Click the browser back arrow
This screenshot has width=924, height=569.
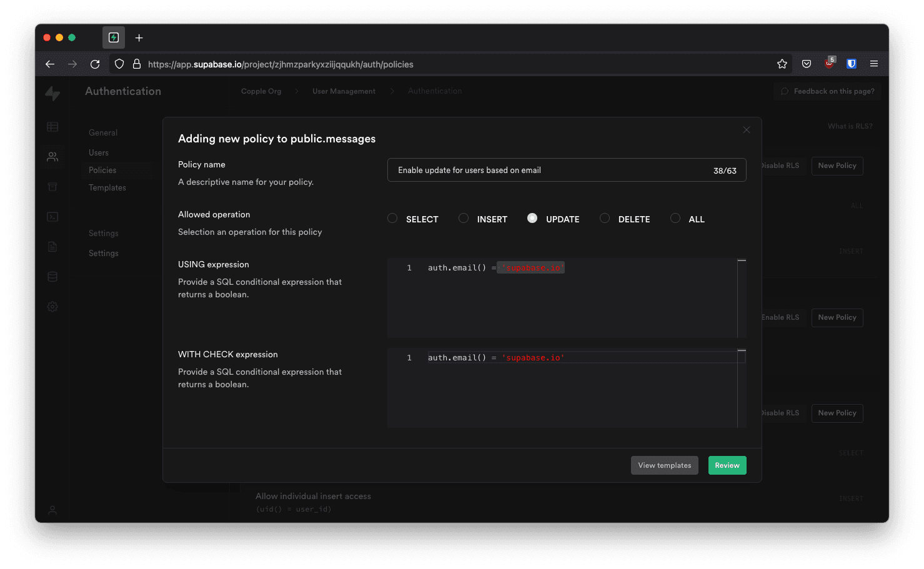click(50, 64)
